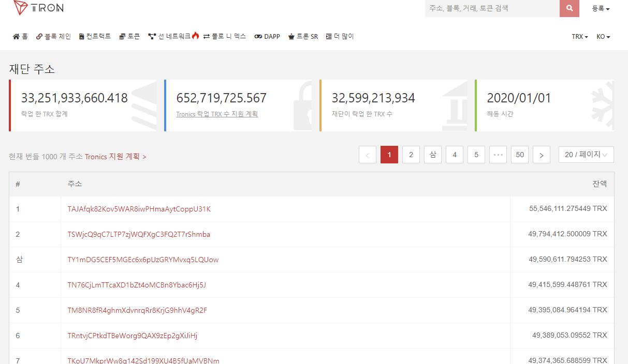Click the 32,599,213,934 foundation lock value
Image resolution: width=628 pixels, height=364 pixels.
373,98
